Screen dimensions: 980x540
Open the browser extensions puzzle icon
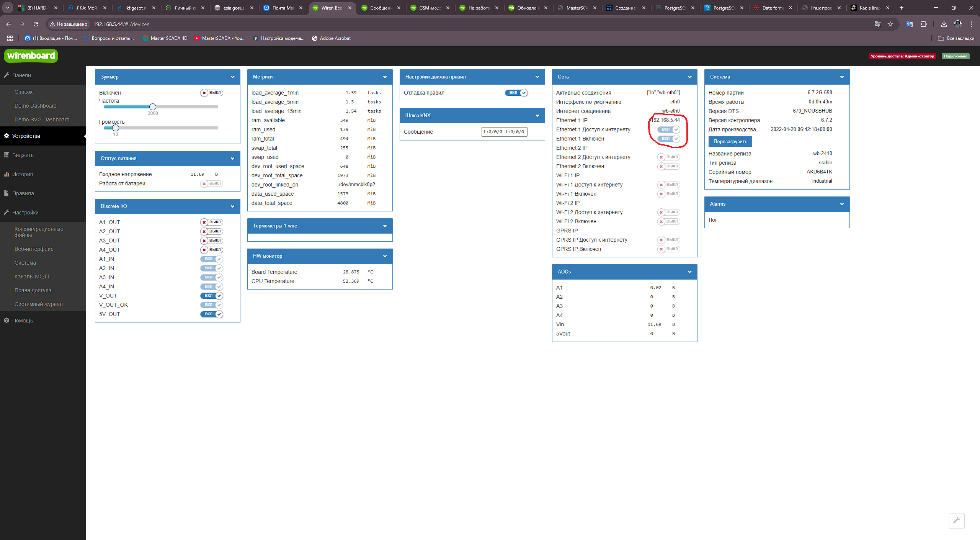923,24
